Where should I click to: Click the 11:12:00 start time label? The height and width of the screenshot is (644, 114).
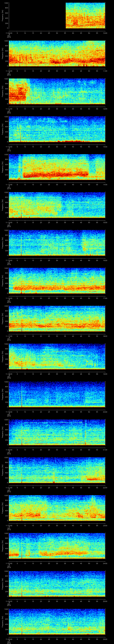click(x=9, y=147)
